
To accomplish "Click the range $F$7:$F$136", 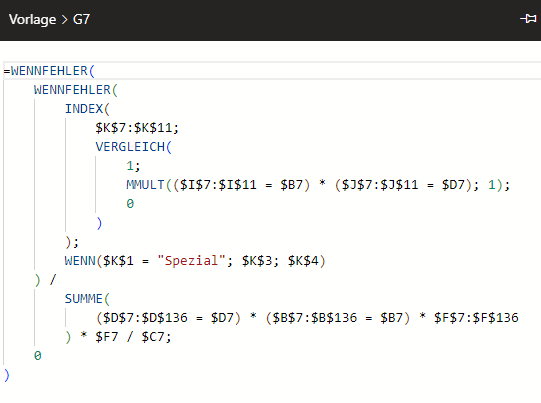I will (x=476, y=318).
